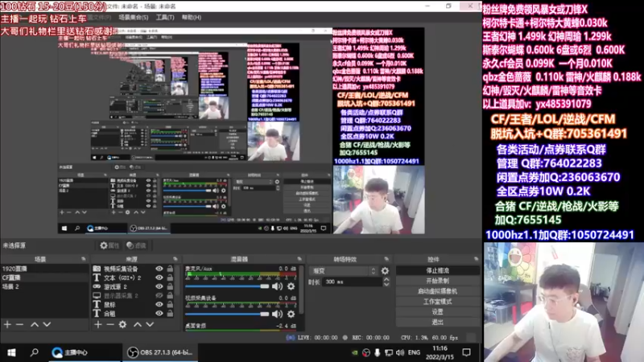
Task: Show the 显示器采集 2 source via eye
Action: coord(159,295)
